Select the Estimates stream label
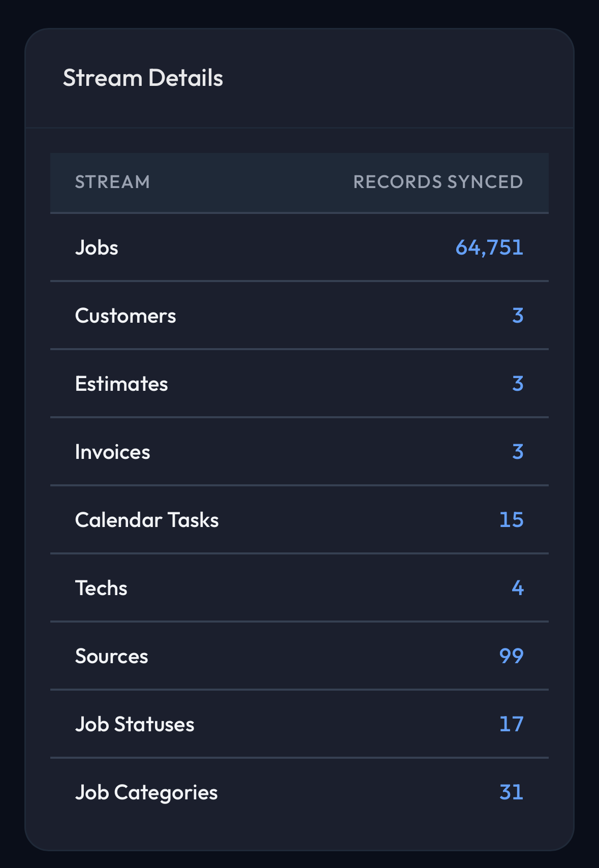The image size is (599, 868). point(121,384)
